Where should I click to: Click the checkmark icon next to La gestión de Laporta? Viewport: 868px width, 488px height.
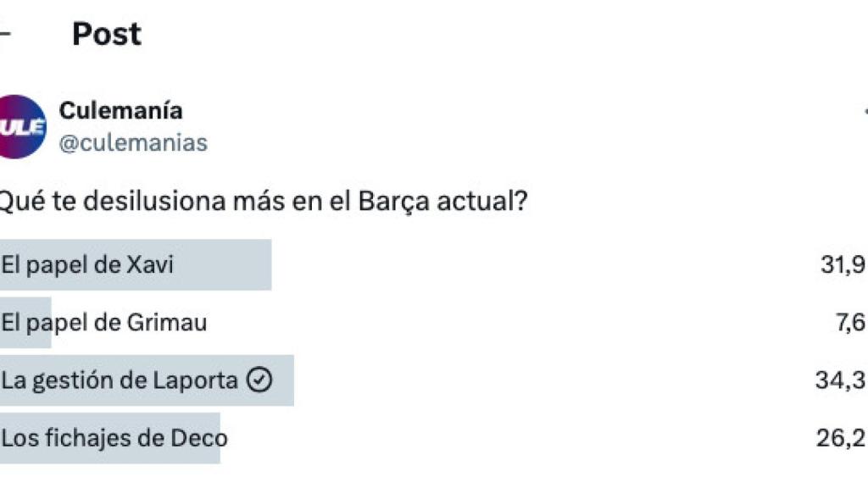259,380
